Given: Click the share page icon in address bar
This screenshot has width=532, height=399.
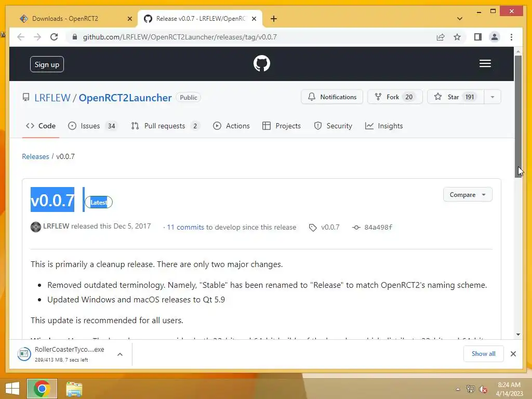Looking at the screenshot, I should (x=441, y=37).
